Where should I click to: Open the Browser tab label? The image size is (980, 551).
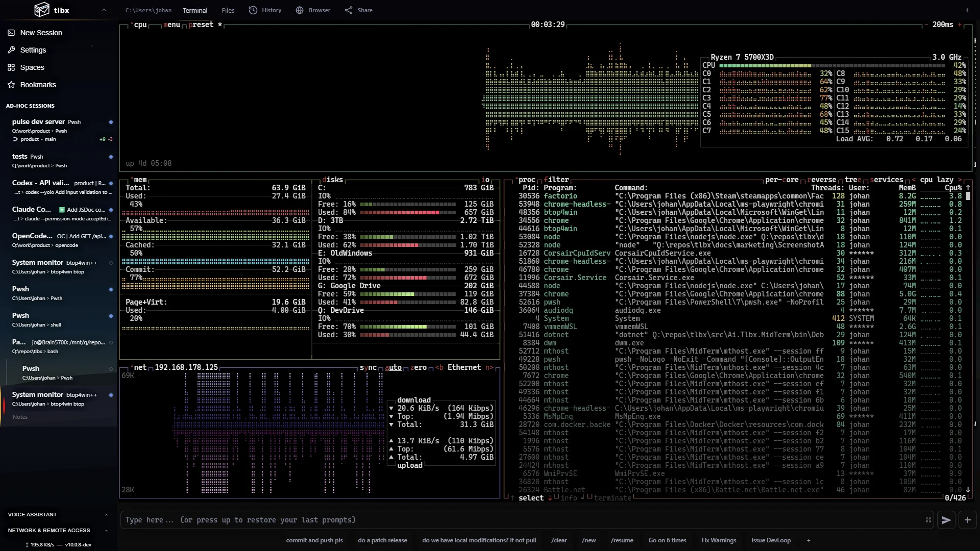pos(320,10)
